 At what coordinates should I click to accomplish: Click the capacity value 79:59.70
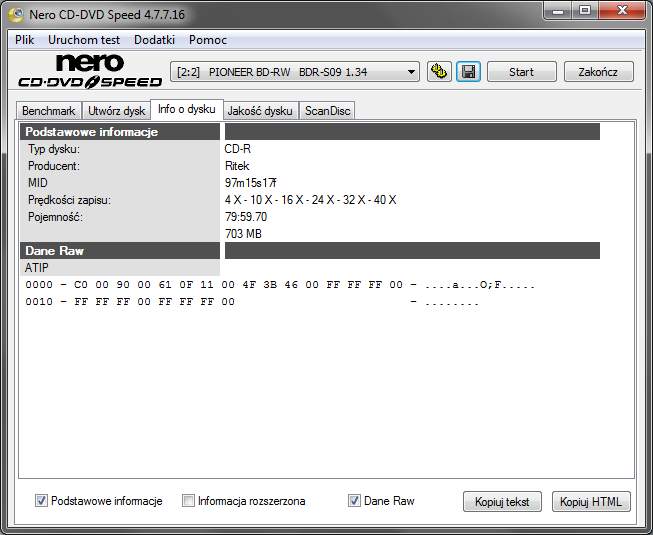point(246,217)
